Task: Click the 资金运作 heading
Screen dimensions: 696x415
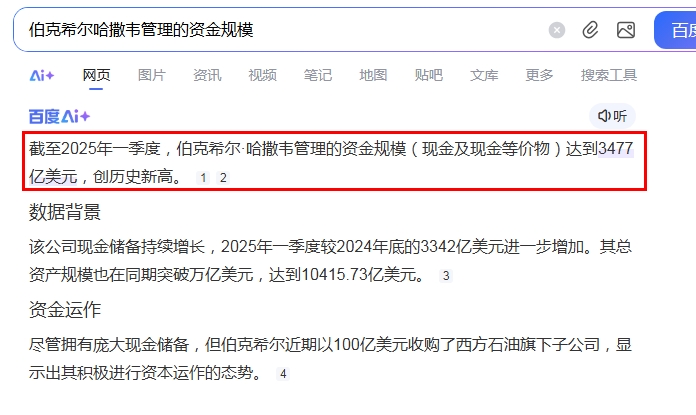Action: (65, 310)
